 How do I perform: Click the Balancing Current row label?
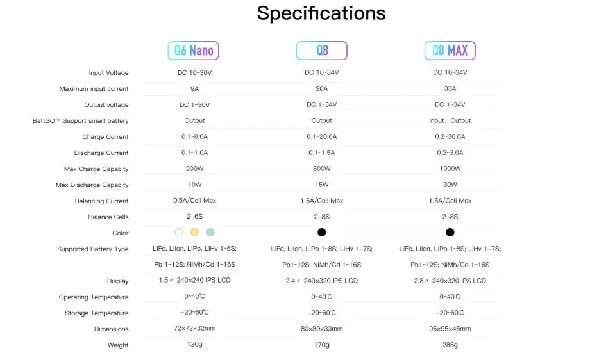click(101, 201)
